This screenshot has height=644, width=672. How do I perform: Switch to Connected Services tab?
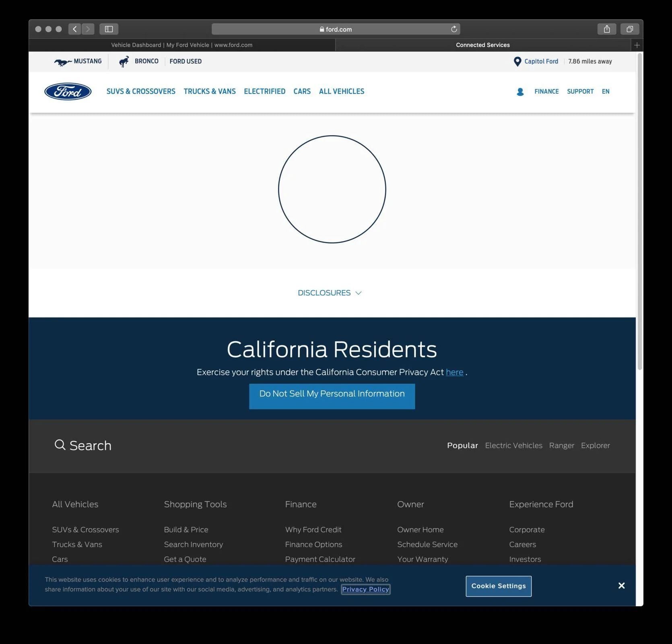pyautogui.click(x=483, y=45)
